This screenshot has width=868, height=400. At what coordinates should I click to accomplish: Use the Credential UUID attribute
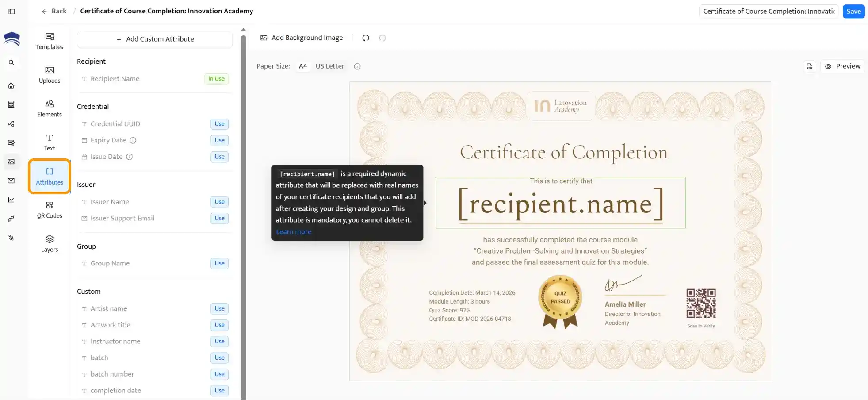219,124
